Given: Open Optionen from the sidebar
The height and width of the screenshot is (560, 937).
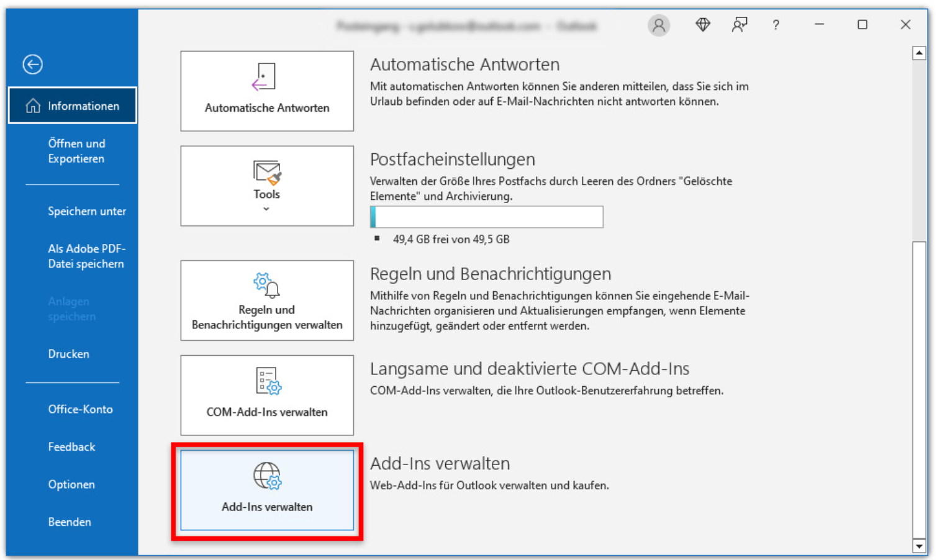Looking at the screenshot, I should [x=71, y=484].
